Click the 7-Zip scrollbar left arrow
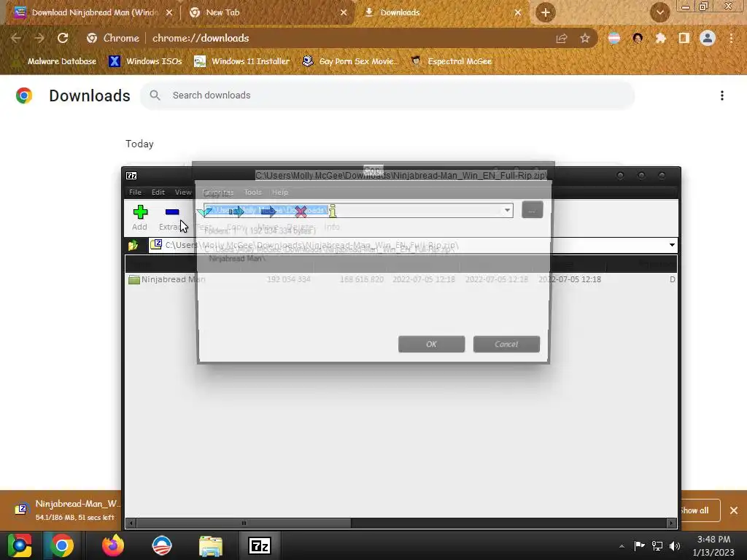 point(131,523)
